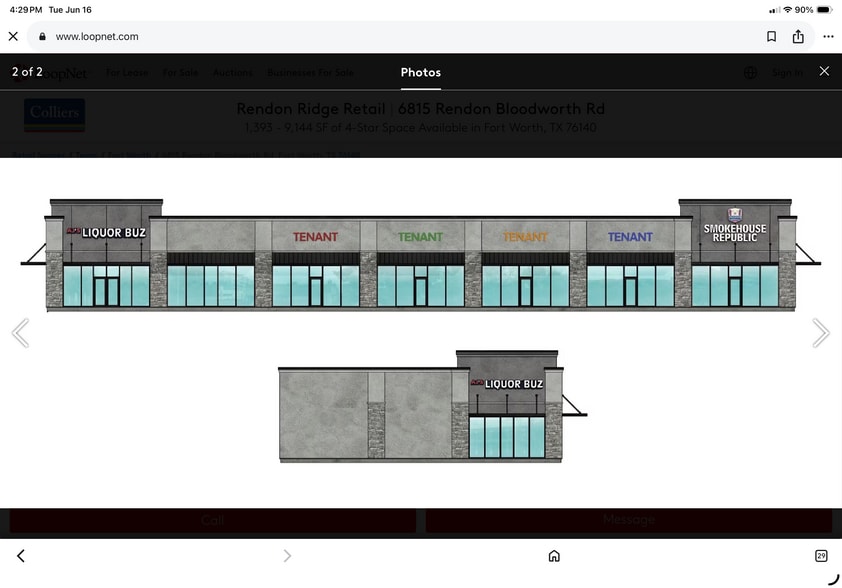Open the dimmed For Lease menu
This screenshot has width=842, height=588.
127,72
